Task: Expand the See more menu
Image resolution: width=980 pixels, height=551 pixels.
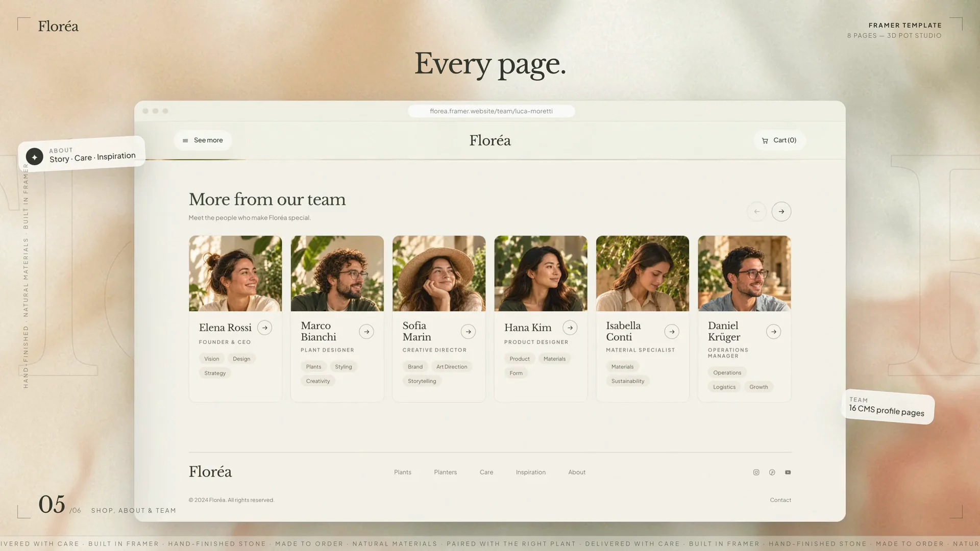Action: coord(203,140)
